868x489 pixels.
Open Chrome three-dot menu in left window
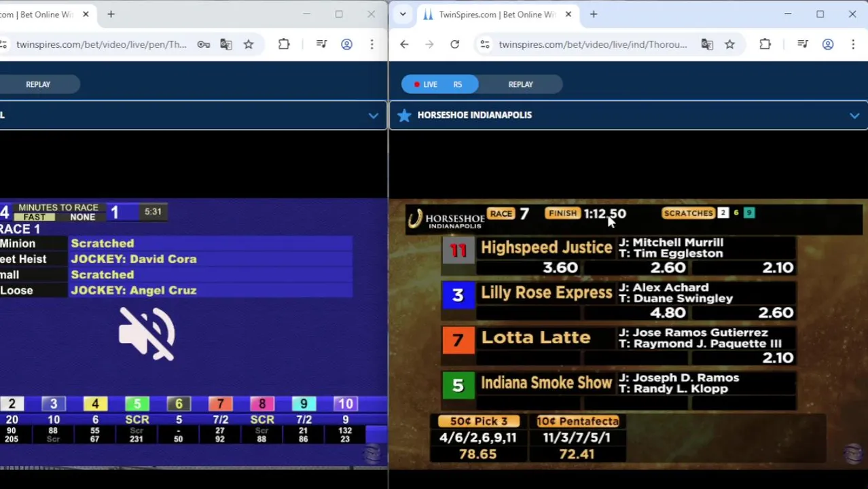coord(372,44)
